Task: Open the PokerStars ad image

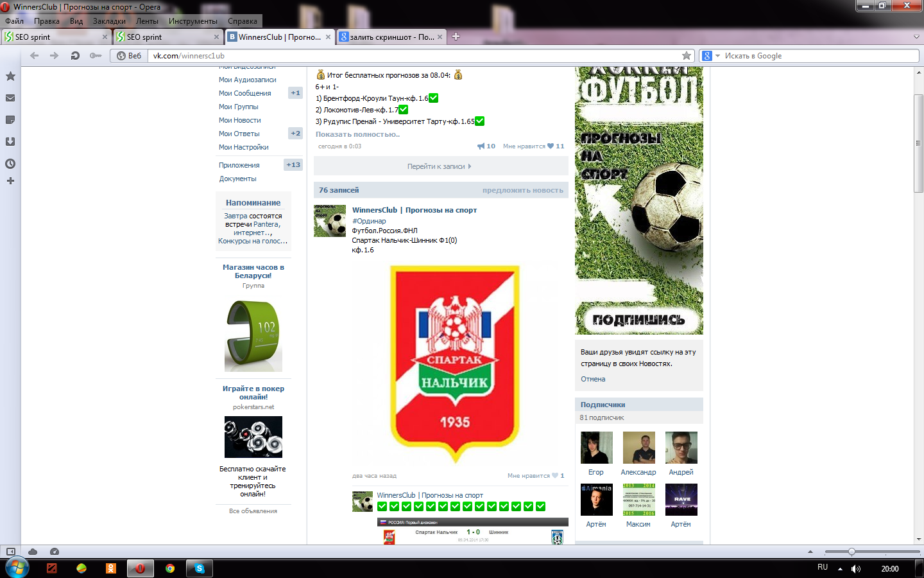Action: [x=253, y=437]
